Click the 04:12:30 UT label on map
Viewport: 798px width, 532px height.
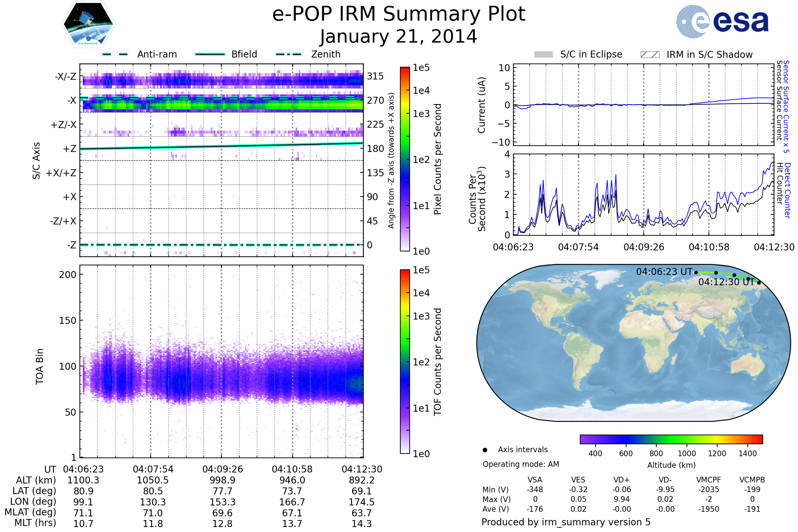click(726, 282)
